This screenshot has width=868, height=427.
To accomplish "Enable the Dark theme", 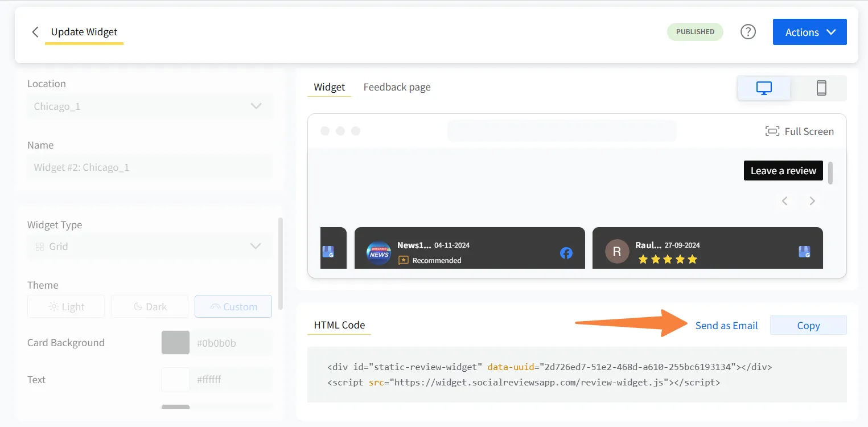I will pos(149,306).
